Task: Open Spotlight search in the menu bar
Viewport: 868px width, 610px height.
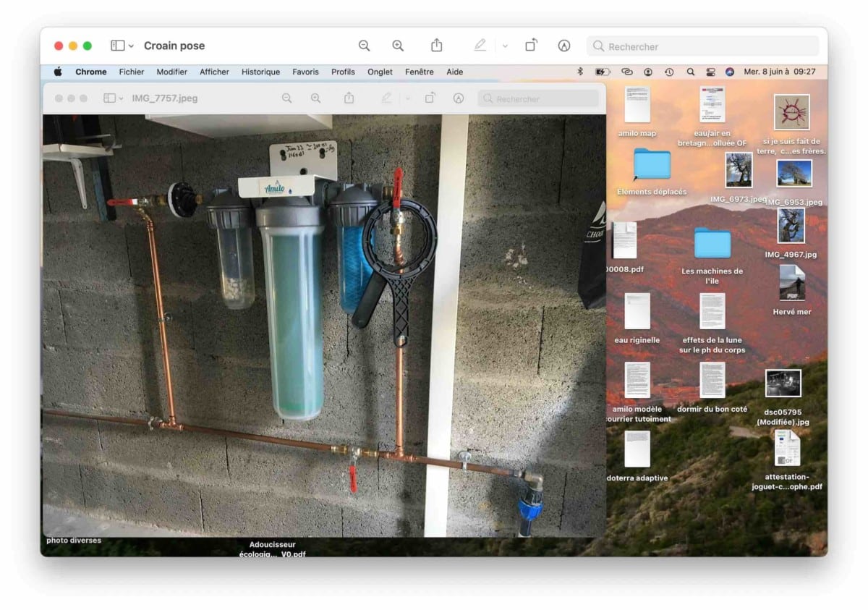Action: (691, 72)
